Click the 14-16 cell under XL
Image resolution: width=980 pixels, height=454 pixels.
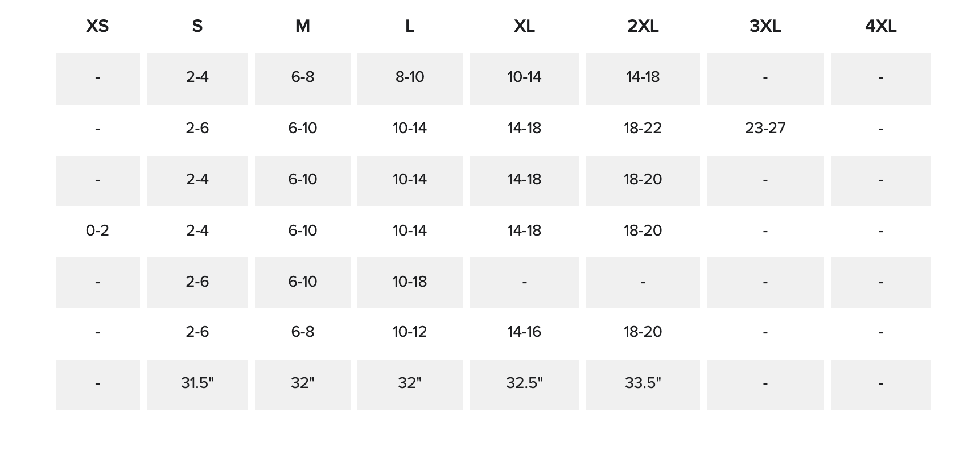(x=524, y=332)
